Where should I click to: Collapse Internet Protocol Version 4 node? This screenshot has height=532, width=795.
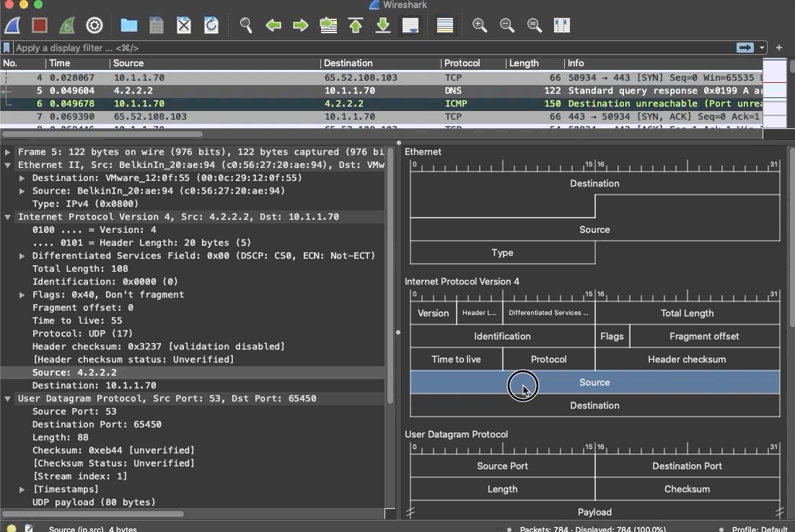[8, 217]
